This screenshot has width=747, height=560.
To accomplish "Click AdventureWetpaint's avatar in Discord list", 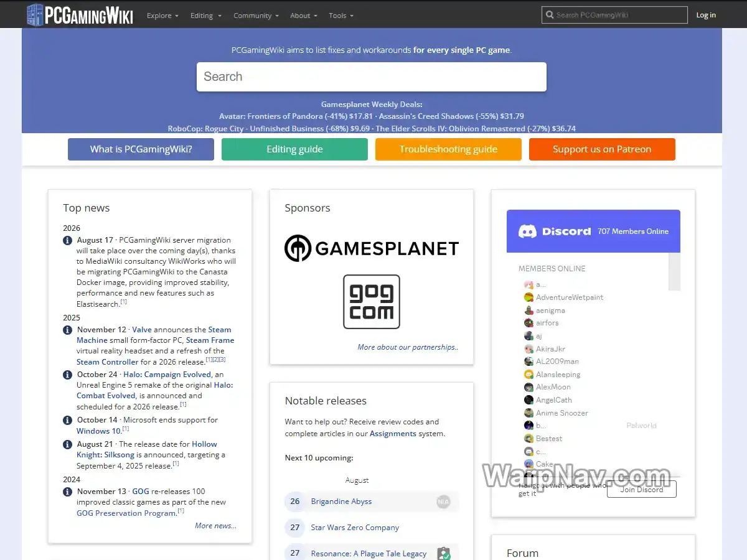I will (529, 297).
